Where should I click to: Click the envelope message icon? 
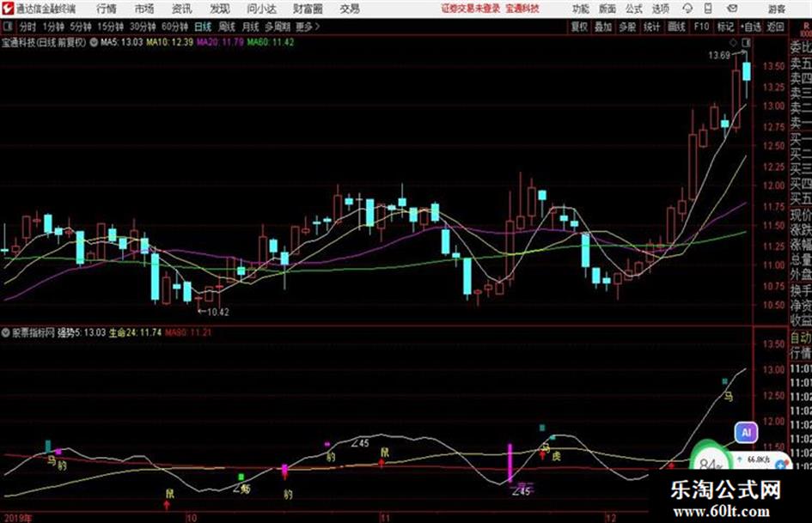click(x=732, y=9)
